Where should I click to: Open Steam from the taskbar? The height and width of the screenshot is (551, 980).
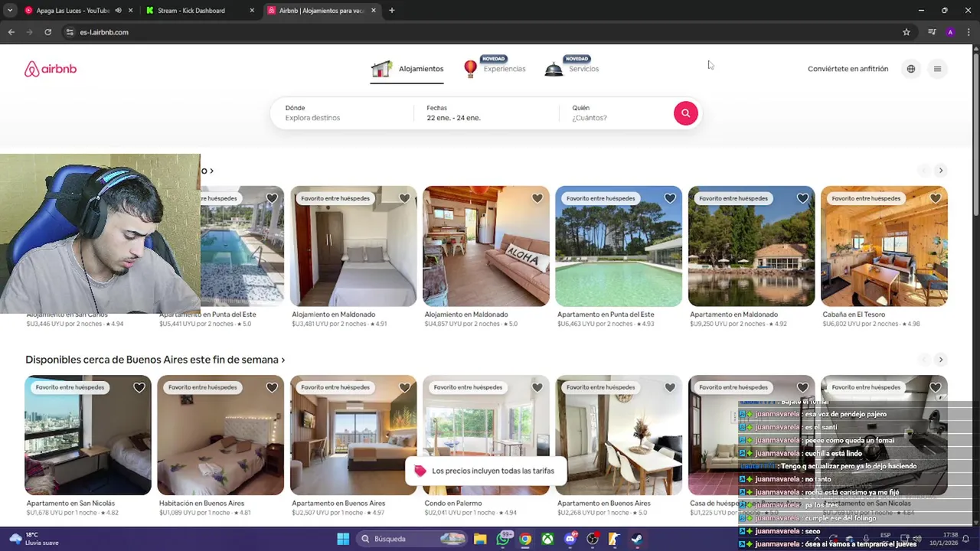637,539
